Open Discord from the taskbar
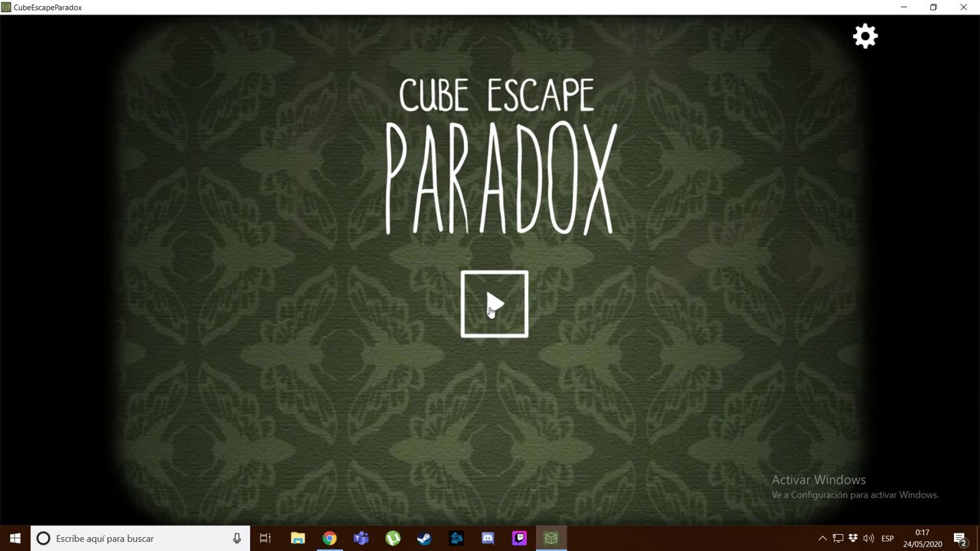 coord(488,539)
